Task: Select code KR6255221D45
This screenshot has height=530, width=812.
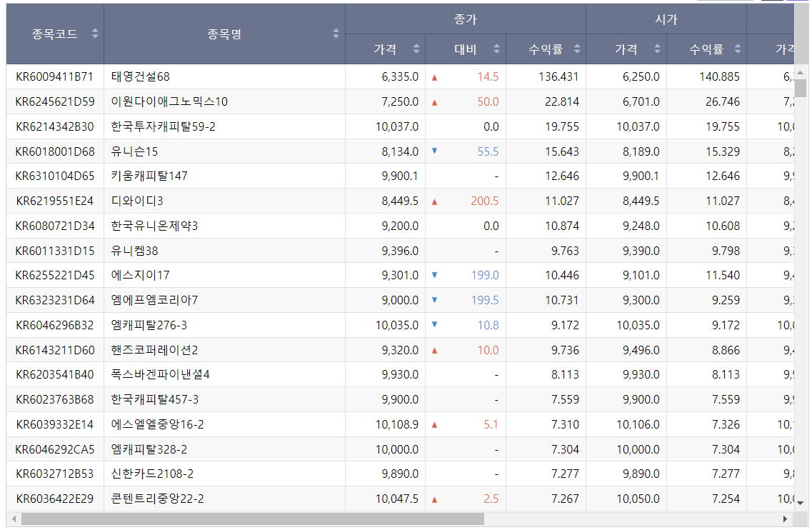Action: point(54,275)
